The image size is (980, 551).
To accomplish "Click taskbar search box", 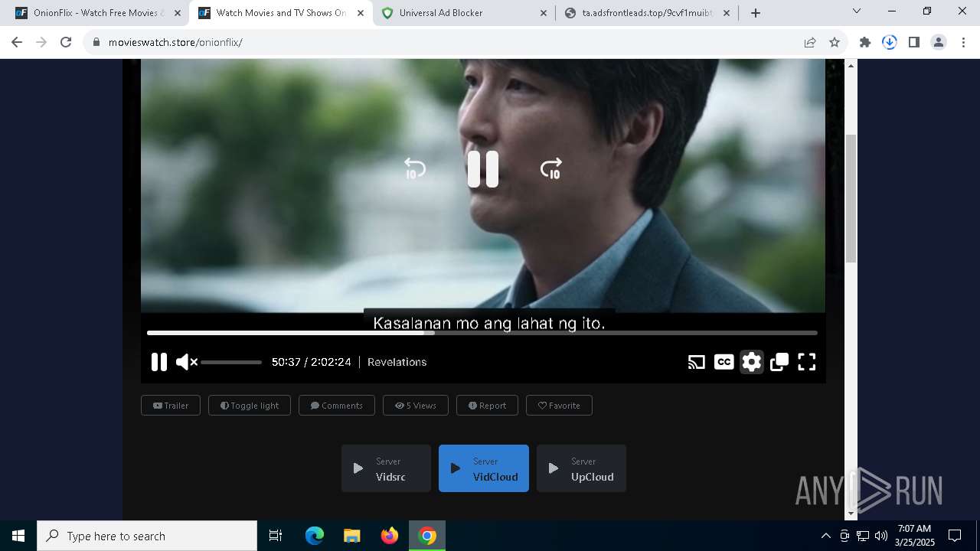I will [x=147, y=536].
